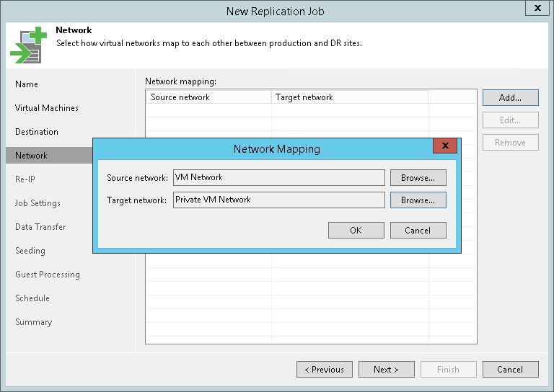Close the Network Mapping dialog
This screenshot has height=392, width=554.
click(x=444, y=146)
